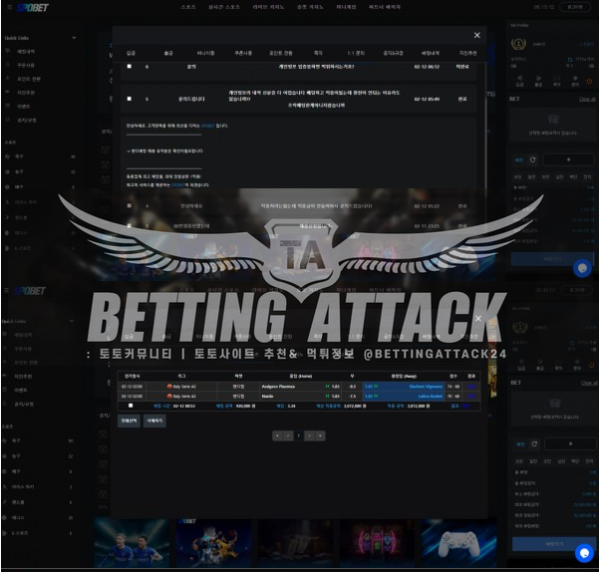Focus the stake amount field in the lower BET panel
Viewport: 600px width, 572px height.
point(570,444)
